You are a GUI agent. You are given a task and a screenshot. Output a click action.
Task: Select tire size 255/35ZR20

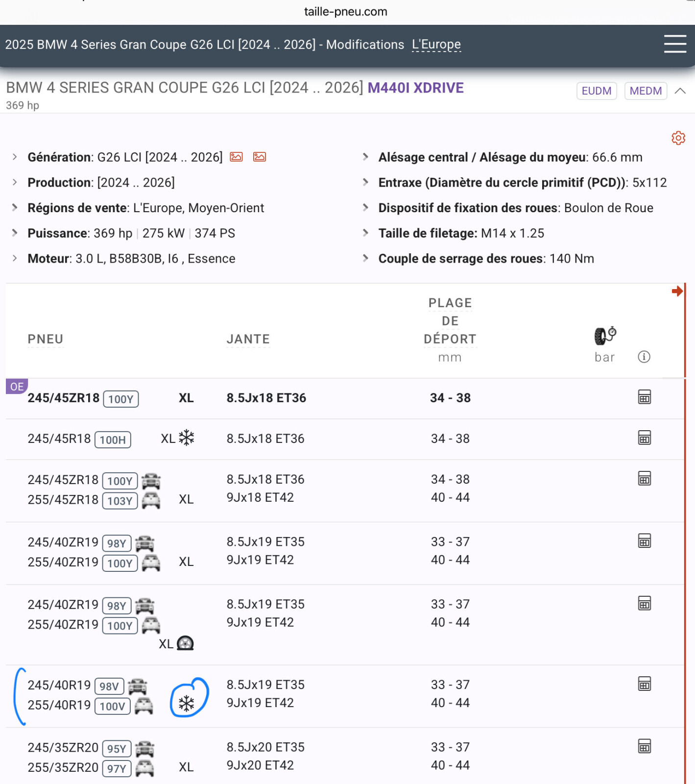tap(63, 767)
